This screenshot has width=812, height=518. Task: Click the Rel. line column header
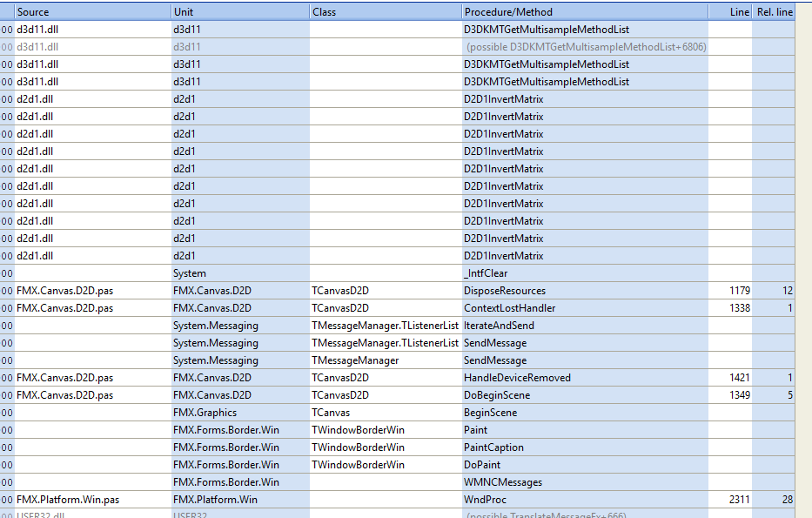tap(774, 12)
